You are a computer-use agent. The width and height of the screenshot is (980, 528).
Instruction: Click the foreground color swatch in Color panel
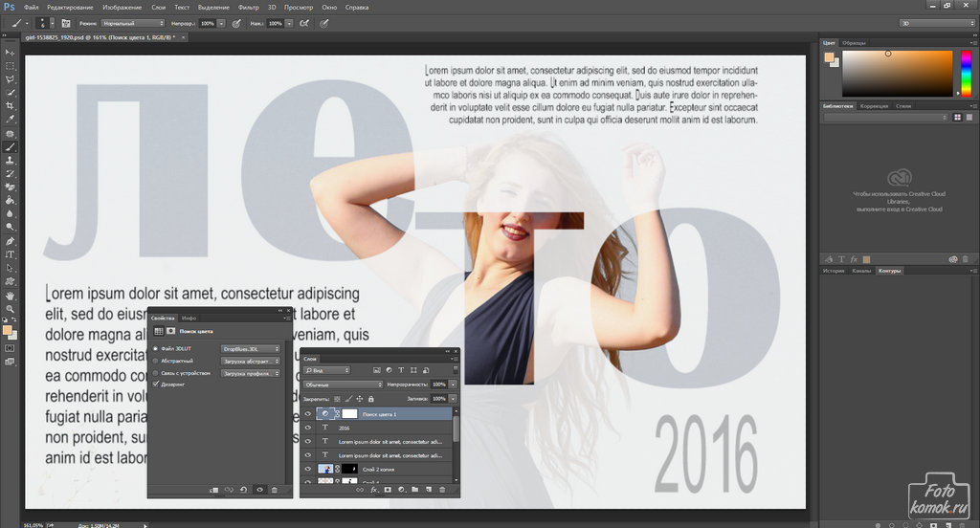point(829,57)
